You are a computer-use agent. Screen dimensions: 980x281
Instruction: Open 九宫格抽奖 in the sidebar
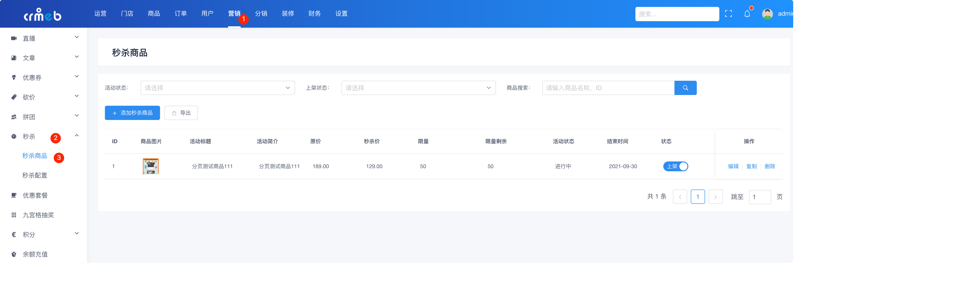[38, 215]
